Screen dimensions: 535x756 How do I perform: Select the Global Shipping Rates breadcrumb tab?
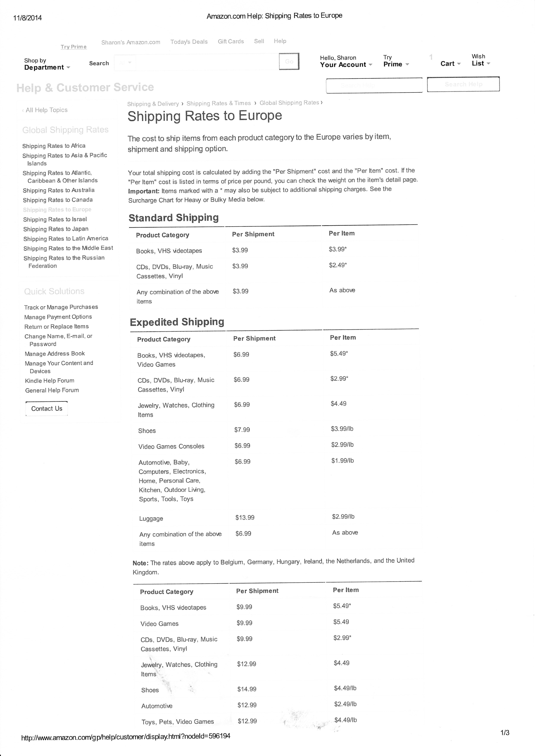(x=288, y=103)
